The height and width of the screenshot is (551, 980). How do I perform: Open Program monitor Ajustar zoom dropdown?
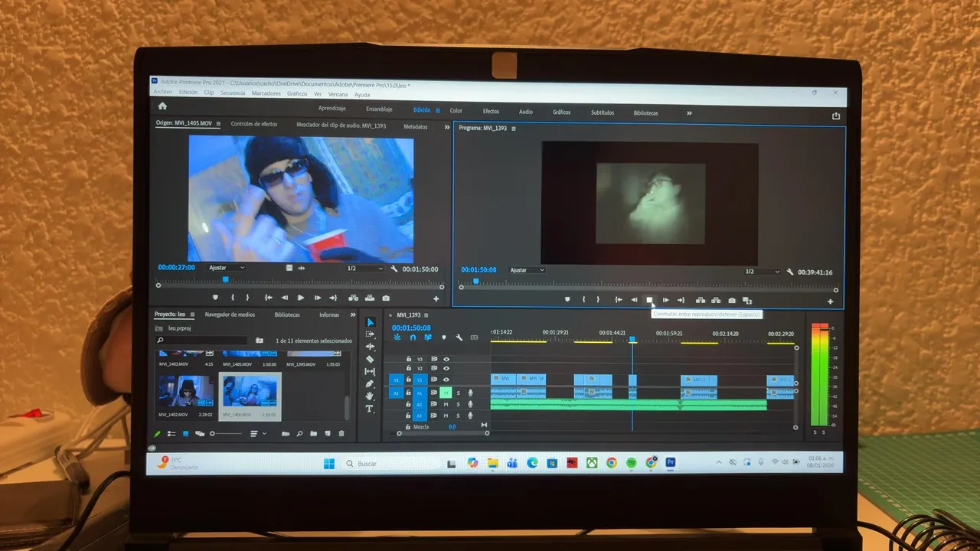tap(527, 270)
